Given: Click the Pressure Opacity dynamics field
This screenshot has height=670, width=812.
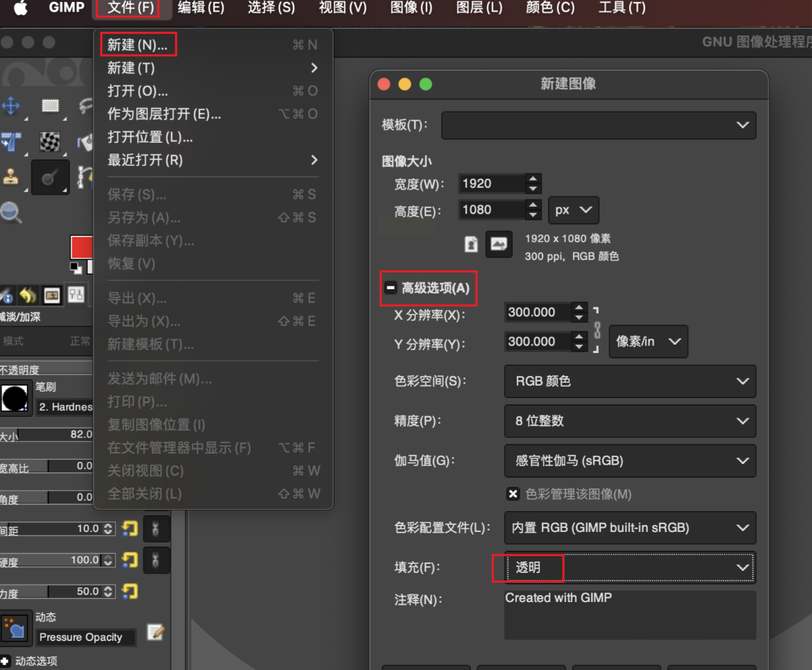Looking at the screenshot, I should point(85,637).
